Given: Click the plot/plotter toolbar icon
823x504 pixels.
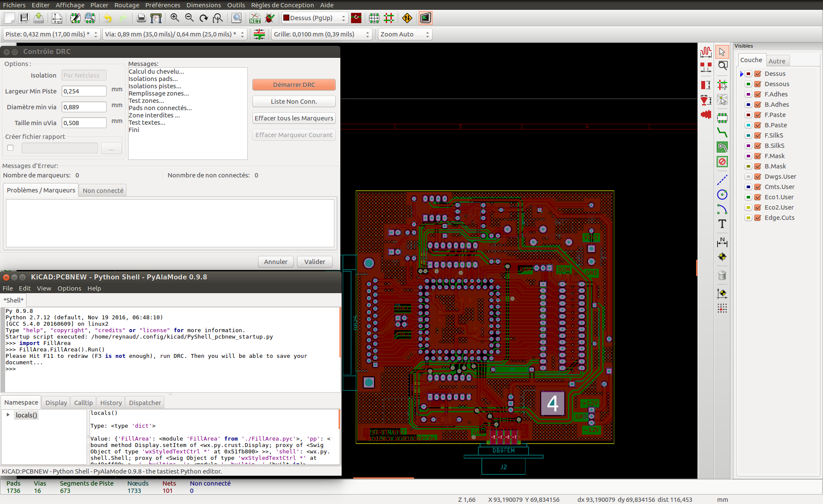Looking at the screenshot, I should pos(156,18).
